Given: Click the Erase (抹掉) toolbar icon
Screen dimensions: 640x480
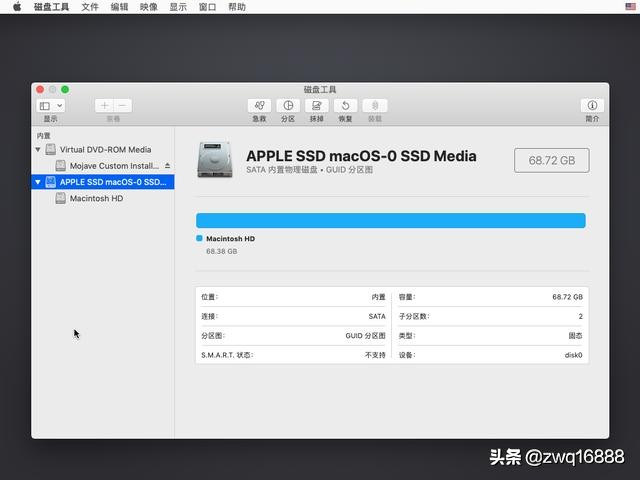Looking at the screenshot, I should [x=317, y=105].
